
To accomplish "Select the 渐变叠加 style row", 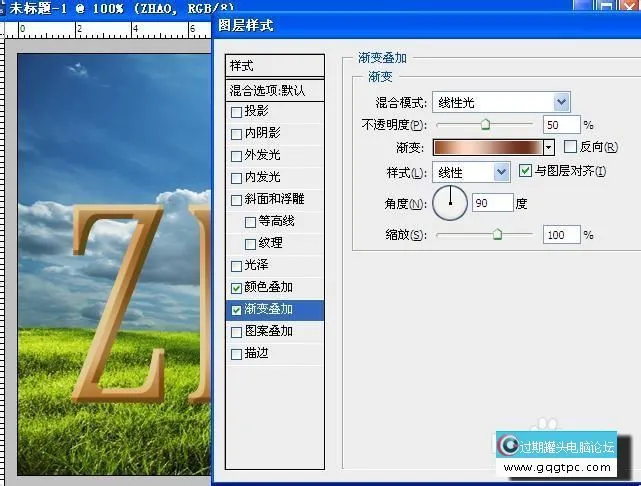I will click(275, 310).
